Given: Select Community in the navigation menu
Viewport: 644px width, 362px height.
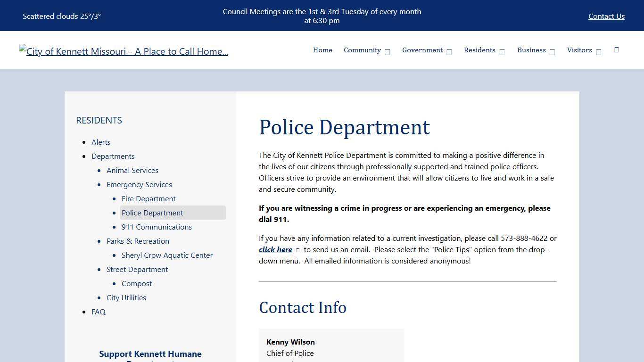Looking at the screenshot, I should [362, 50].
